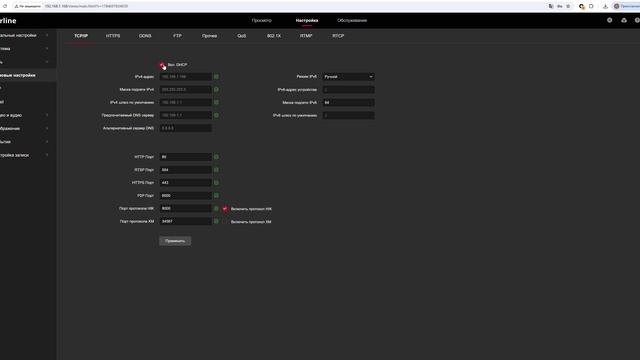Click the password key icon in address bar
Screen dimensions: 640x360
(560, 6)
